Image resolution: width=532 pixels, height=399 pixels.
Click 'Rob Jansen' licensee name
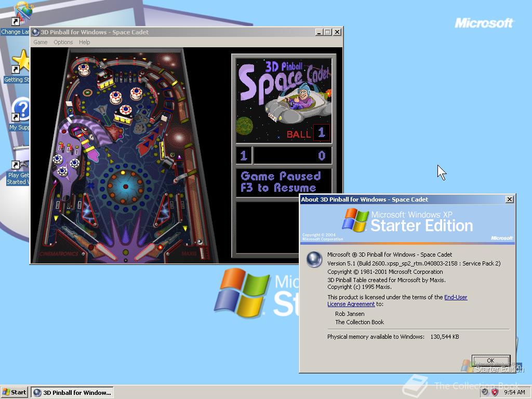tap(350, 314)
